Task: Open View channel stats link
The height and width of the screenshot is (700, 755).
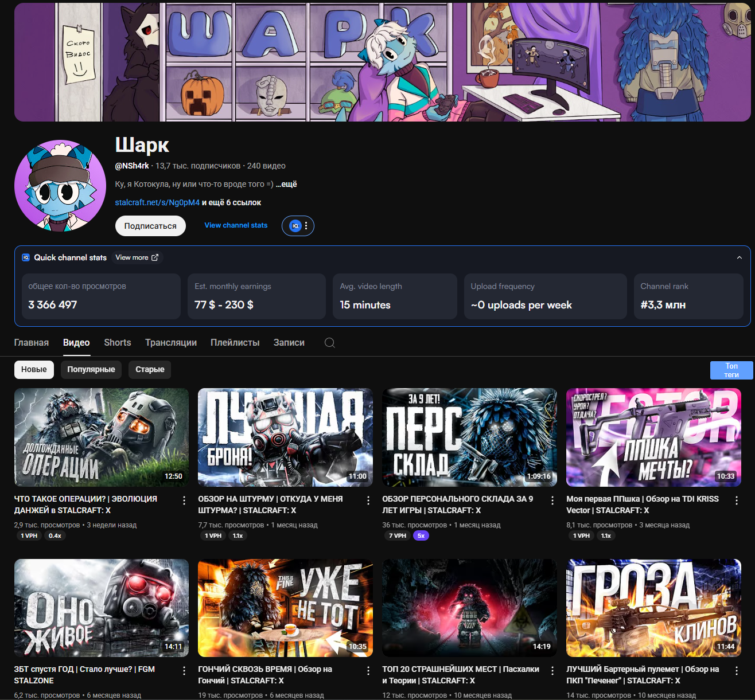Action: (236, 225)
